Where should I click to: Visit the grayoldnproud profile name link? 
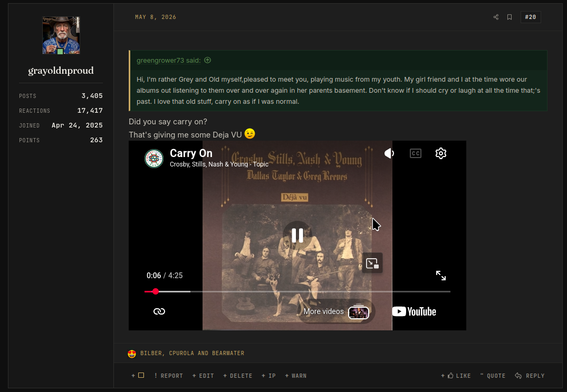click(x=61, y=71)
